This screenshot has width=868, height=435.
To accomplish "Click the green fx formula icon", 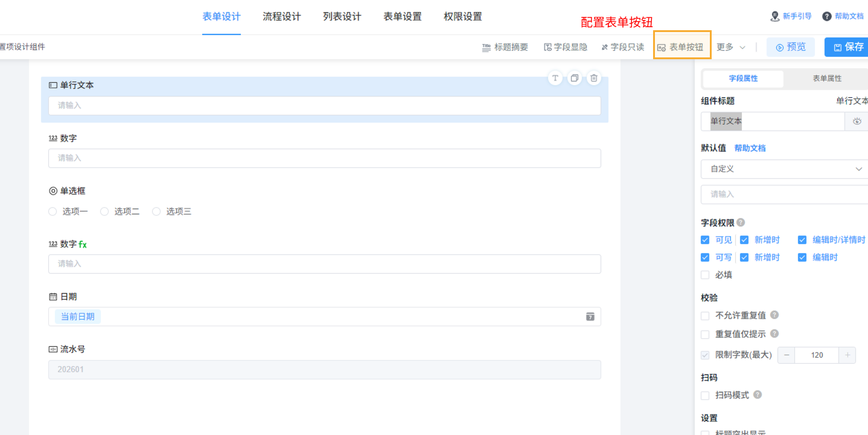I will (x=83, y=244).
